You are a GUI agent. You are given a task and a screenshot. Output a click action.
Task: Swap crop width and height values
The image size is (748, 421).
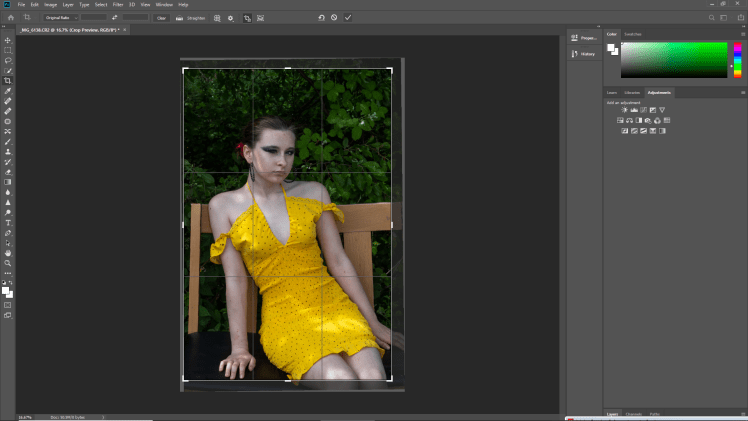point(115,18)
